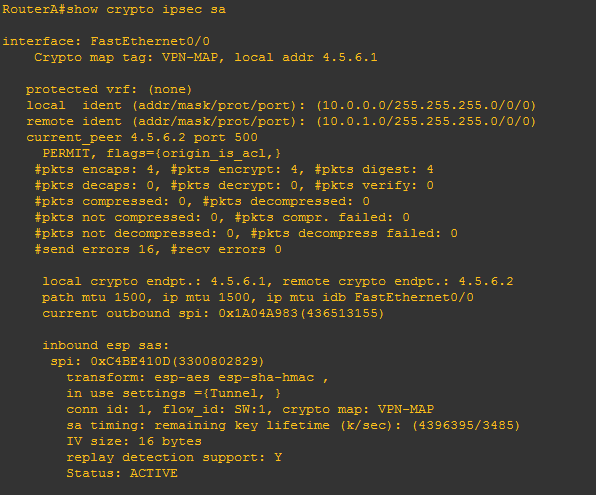Click the protected vrf (none) line
This screenshot has width=596, height=495.
click(x=109, y=89)
